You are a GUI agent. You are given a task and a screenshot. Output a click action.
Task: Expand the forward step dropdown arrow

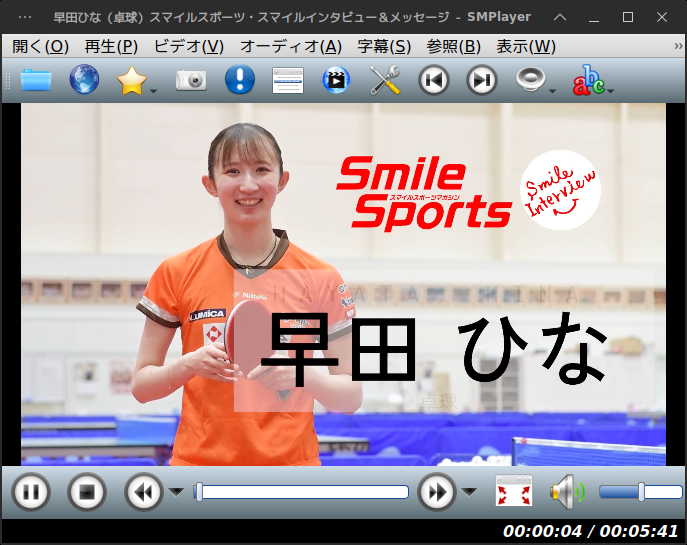(469, 492)
